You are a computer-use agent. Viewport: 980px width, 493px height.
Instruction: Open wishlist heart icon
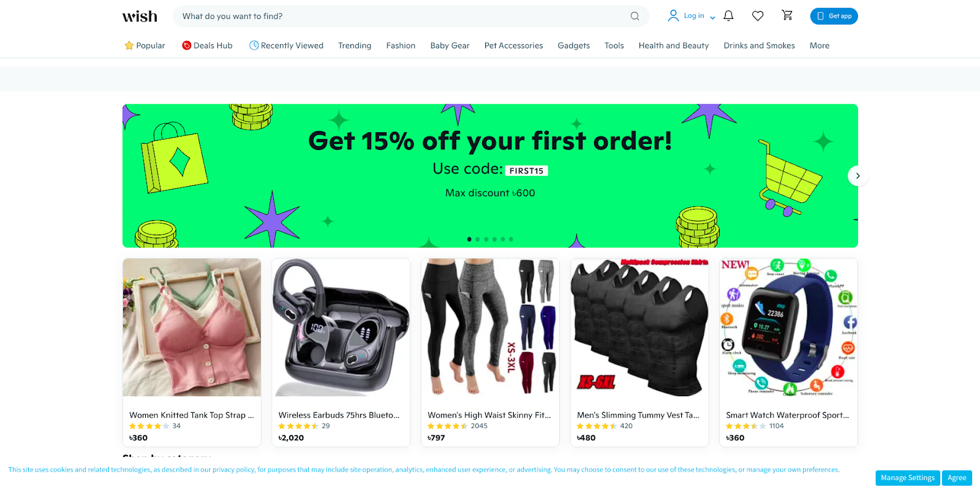tap(758, 16)
